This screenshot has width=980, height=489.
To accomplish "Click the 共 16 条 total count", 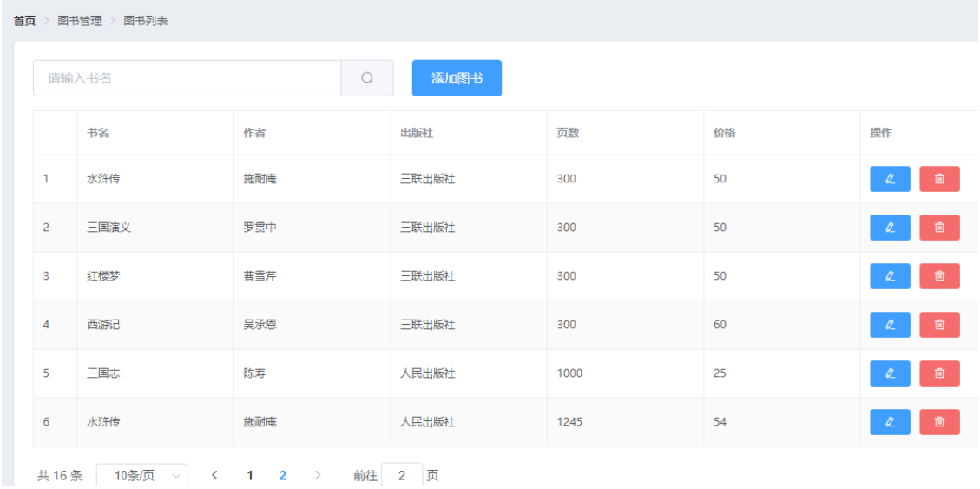I will tap(60, 476).
